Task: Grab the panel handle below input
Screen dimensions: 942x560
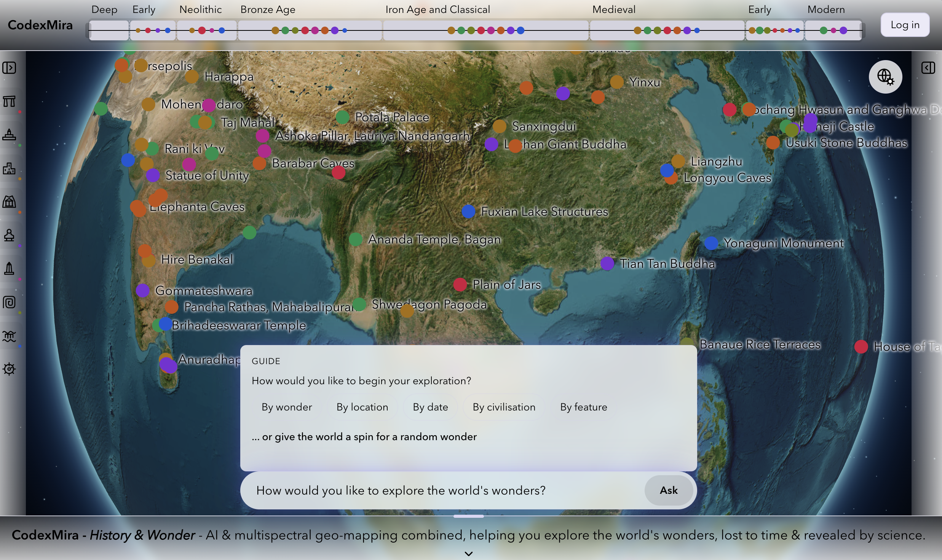Action: coord(469,516)
